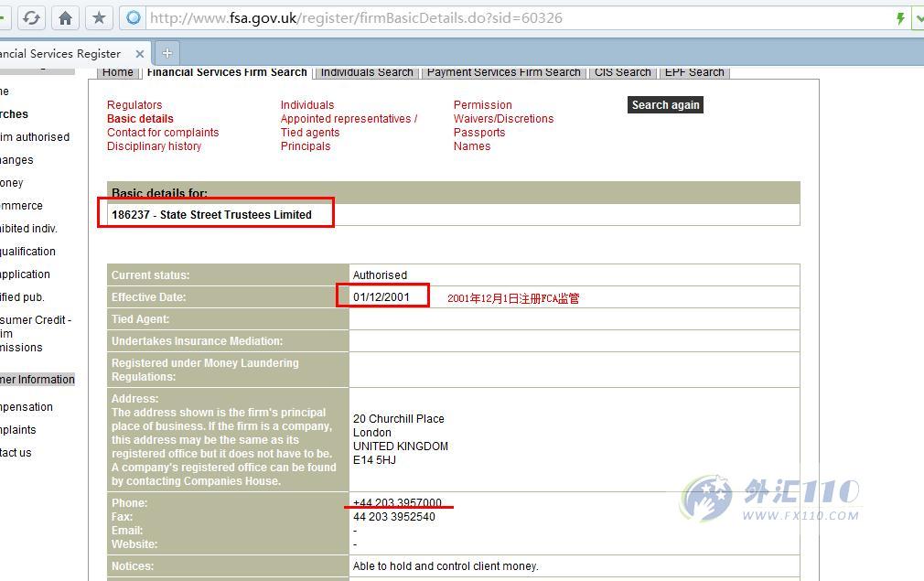Switch to Payment Services Firm Search tab
The height and width of the screenshot is (581, 924).
point(504,72)
